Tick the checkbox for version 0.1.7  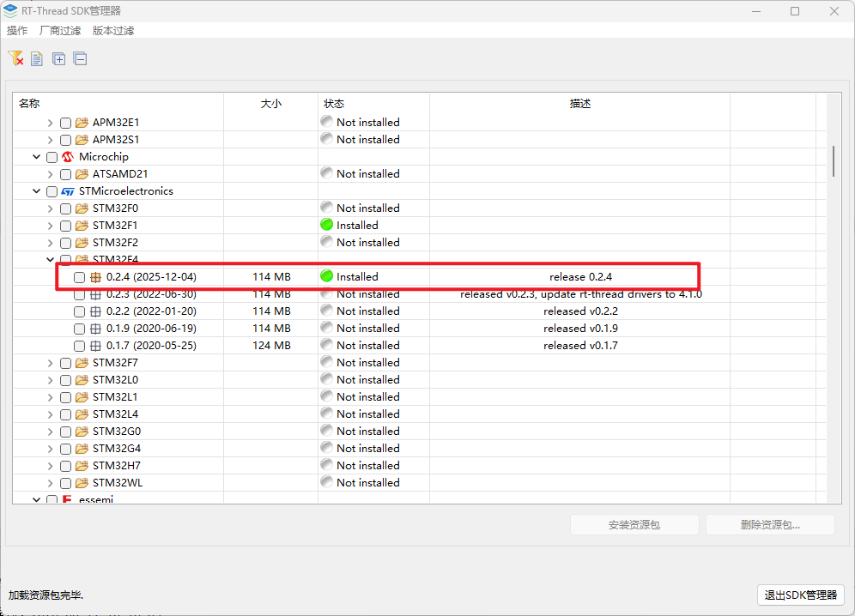tap(79, 346)
